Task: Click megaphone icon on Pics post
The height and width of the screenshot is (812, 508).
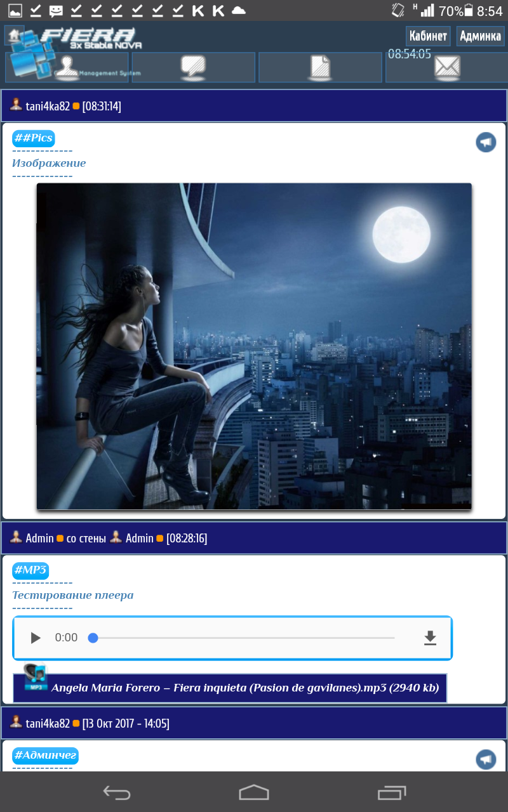Action: tap(486, 142)
